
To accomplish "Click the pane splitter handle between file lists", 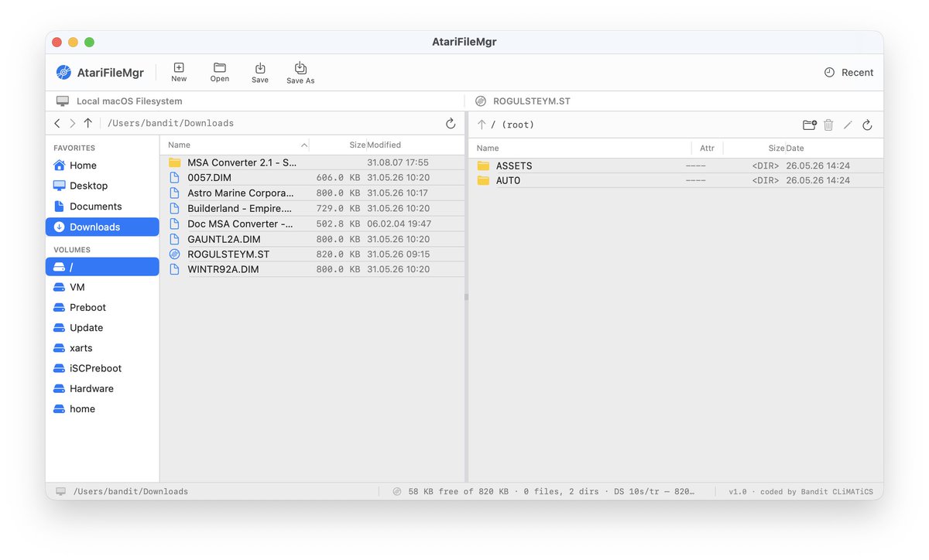I will (466, 297).
